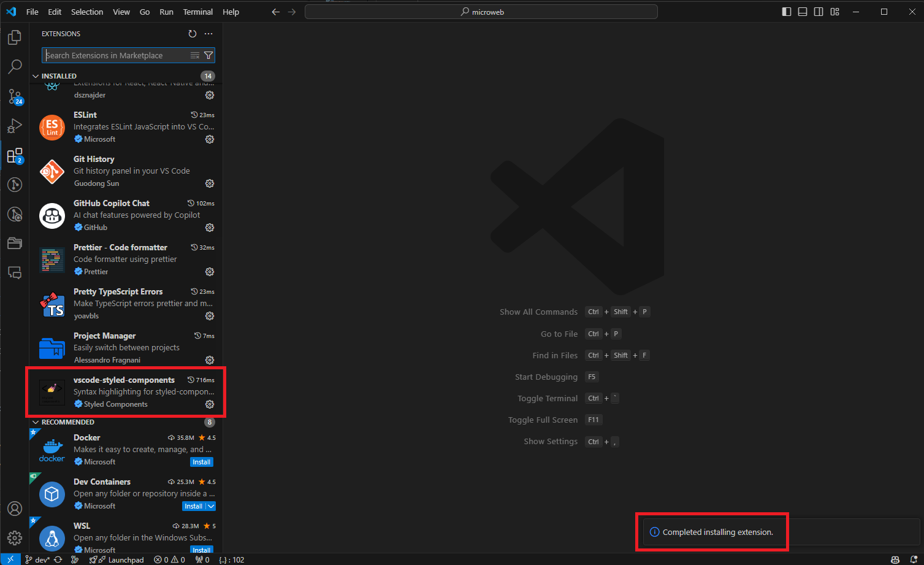This screenshot has width=924, height=565.
Task: Refresh the extensions list
Action: (193, 34)
